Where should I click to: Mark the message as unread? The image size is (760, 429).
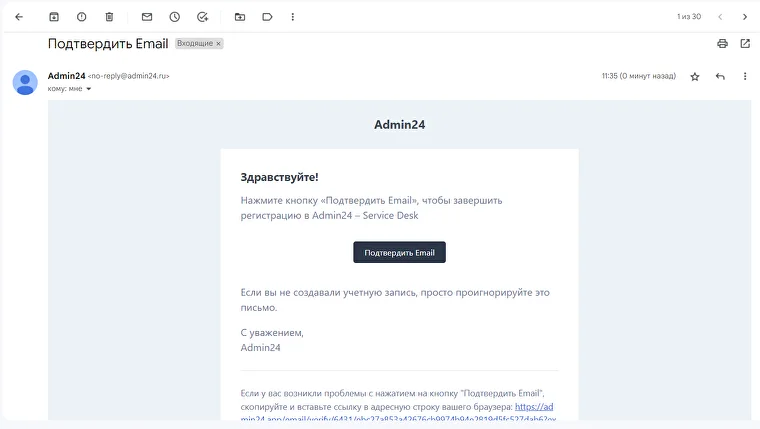pyautogui.click(x=147, y=17)
